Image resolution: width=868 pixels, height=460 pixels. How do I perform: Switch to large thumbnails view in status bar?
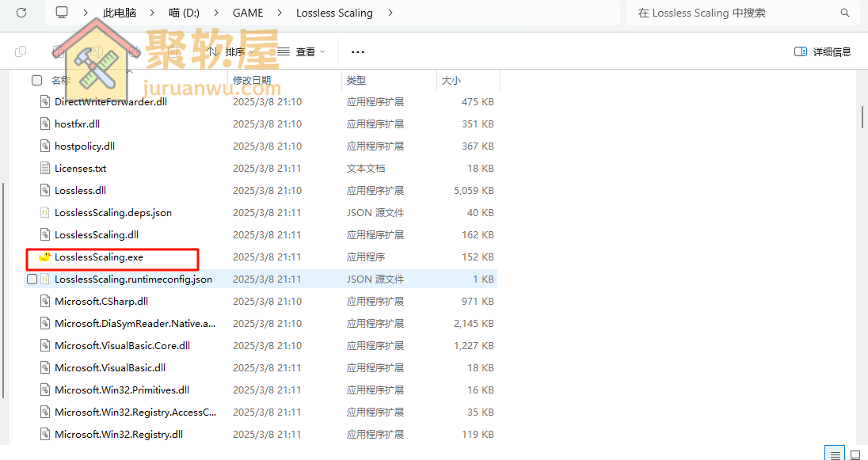coord(855,454)
